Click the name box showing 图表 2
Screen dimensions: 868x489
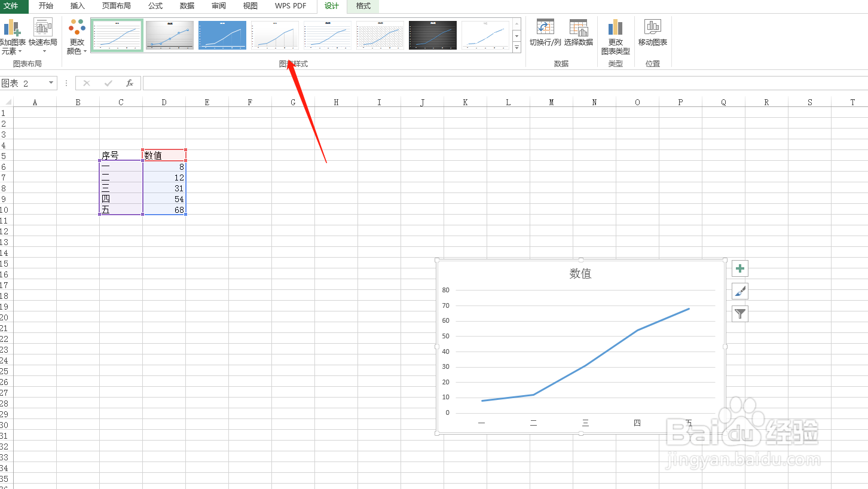[x=23, y=83]
